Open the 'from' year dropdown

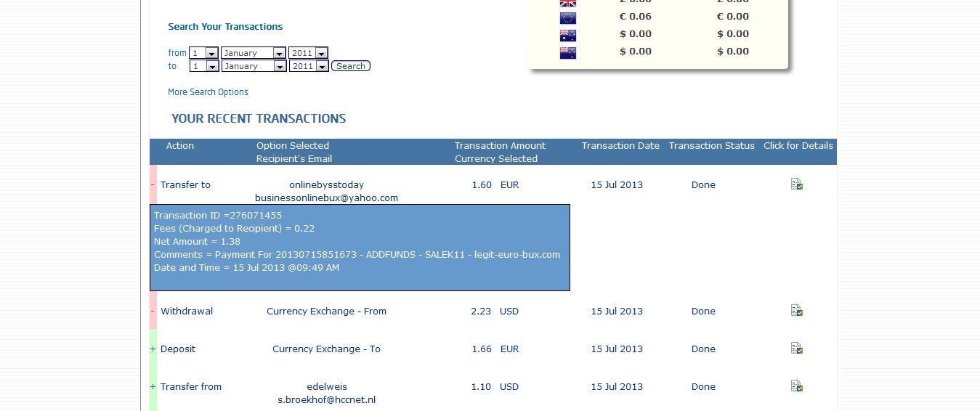click(x=308, y=53)
